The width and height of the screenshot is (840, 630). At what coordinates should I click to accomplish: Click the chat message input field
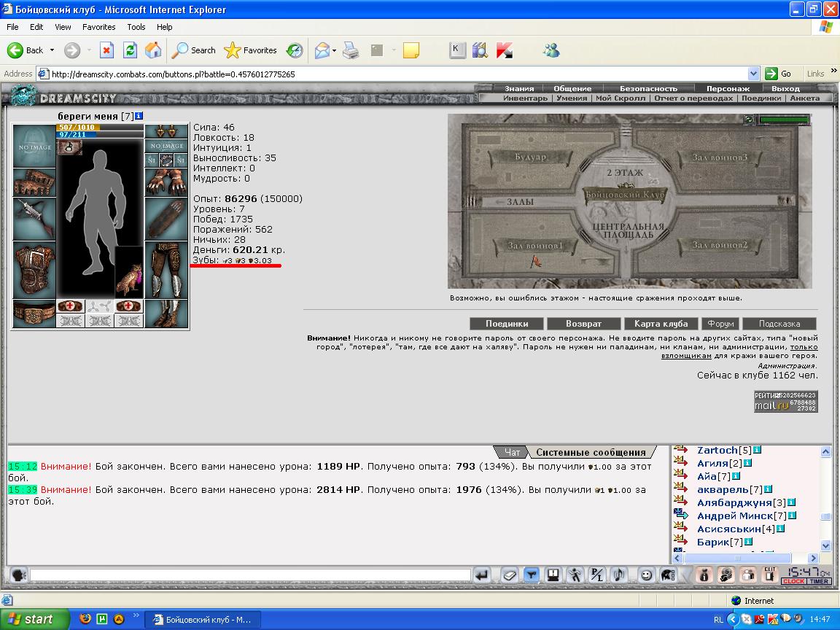[x=250, y=575]
